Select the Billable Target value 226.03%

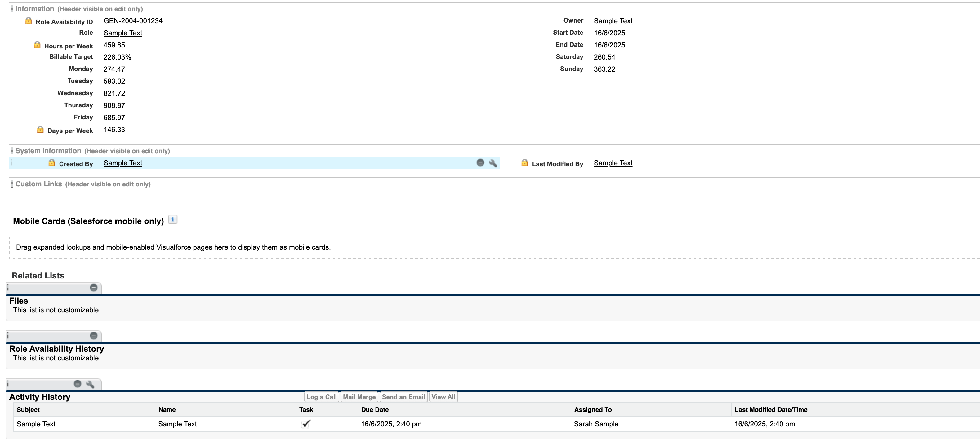click(117, 57)
